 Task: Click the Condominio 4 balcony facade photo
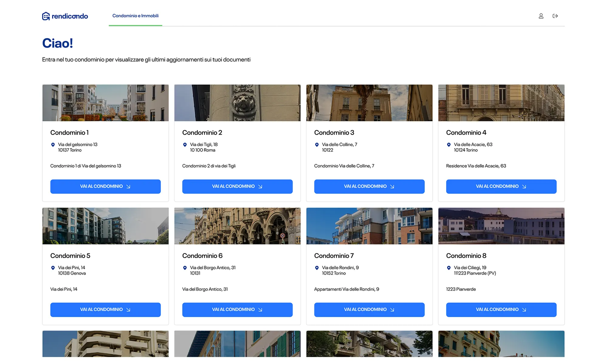(x=501, y=103)
